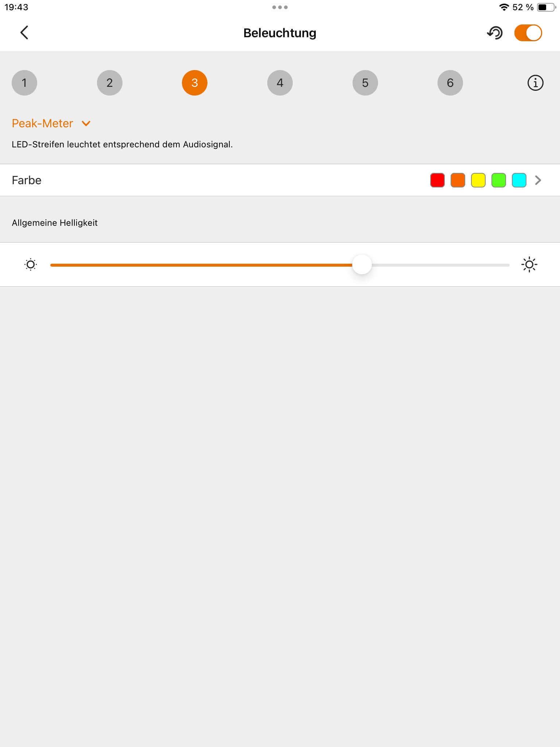560x747 pixels.
Task: Click the Allgemeine Helligkeit slider handle
Action: [x=362, y=265]
